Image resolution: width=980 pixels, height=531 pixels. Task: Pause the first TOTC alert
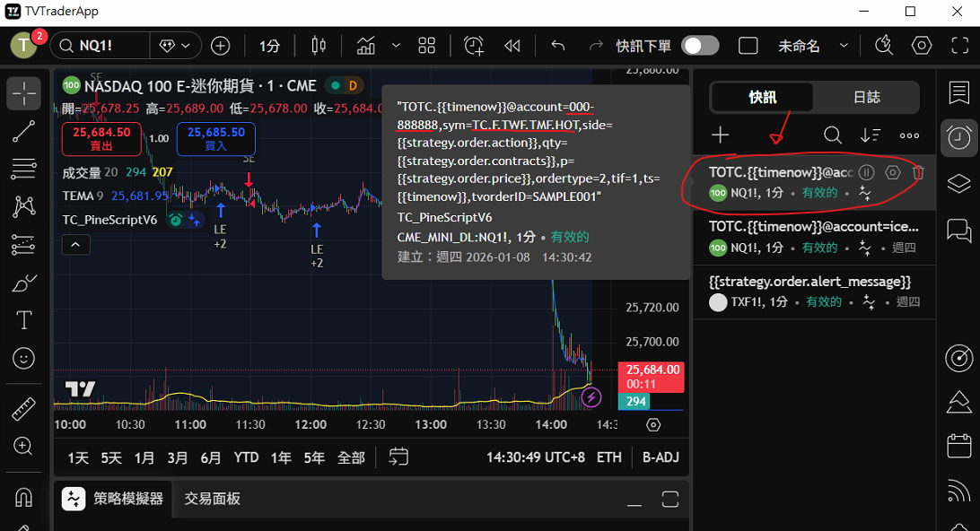866,172
